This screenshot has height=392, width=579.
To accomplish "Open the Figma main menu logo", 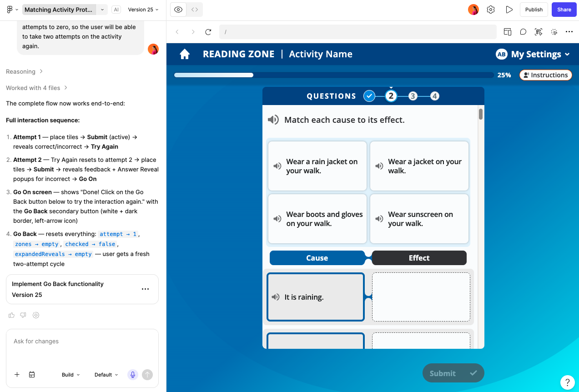I will click(x=10, y=10).
